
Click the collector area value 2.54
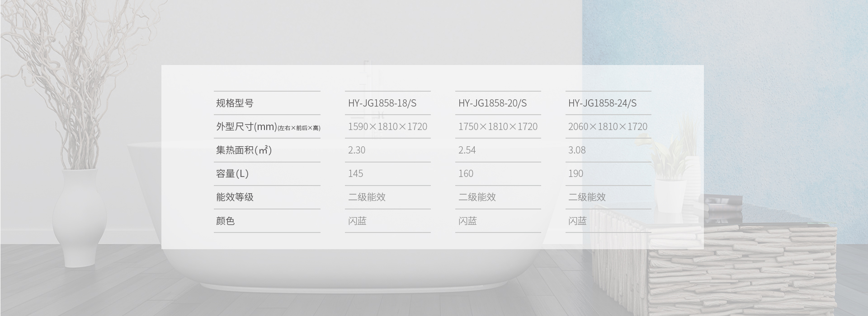[467, 150]
